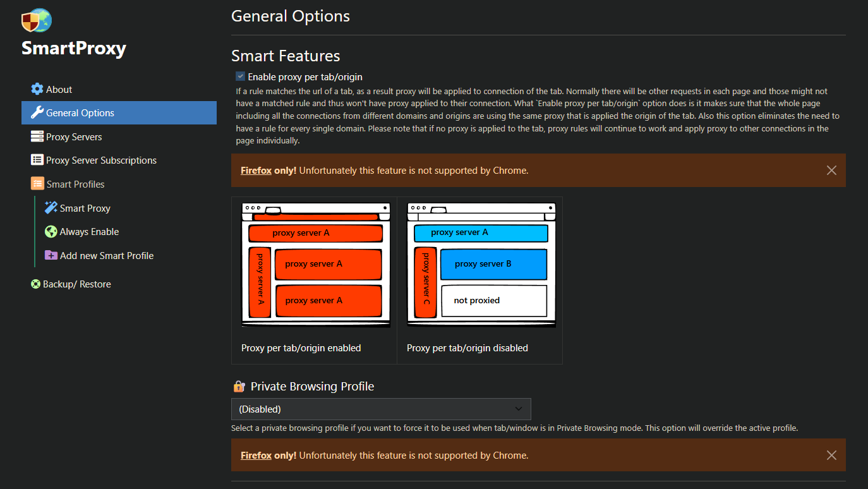Click the General Options wrench icon
Screen dimensions: 868x489
37,113
